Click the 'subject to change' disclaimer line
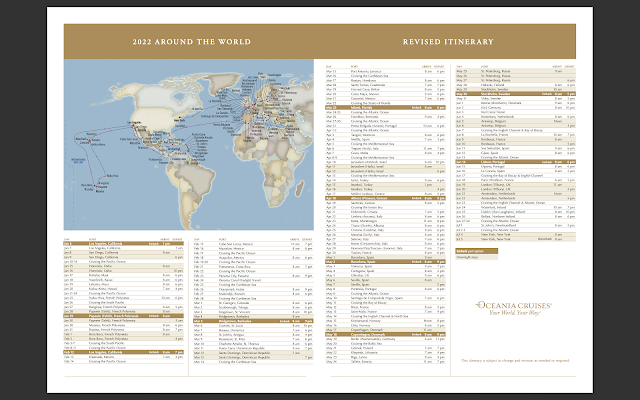This screenshot has width=640, height=400. click(x=515, y=361)
